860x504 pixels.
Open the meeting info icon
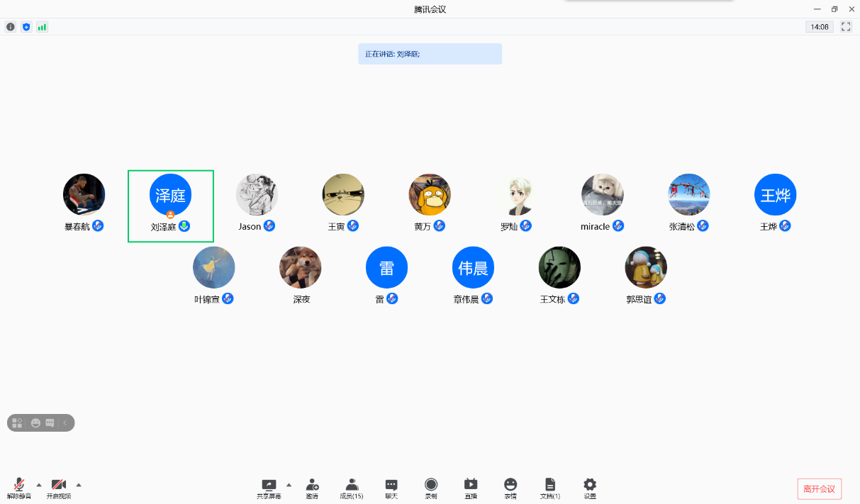tap(11, 27)
